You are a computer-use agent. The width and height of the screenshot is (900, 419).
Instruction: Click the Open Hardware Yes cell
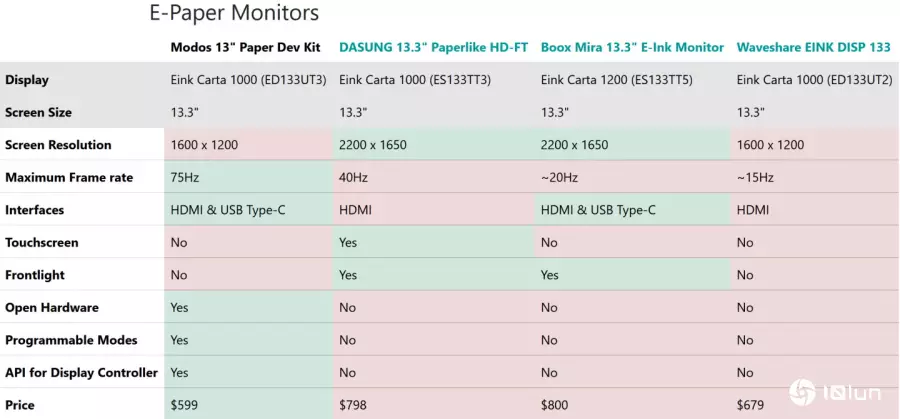coord(249,308)
